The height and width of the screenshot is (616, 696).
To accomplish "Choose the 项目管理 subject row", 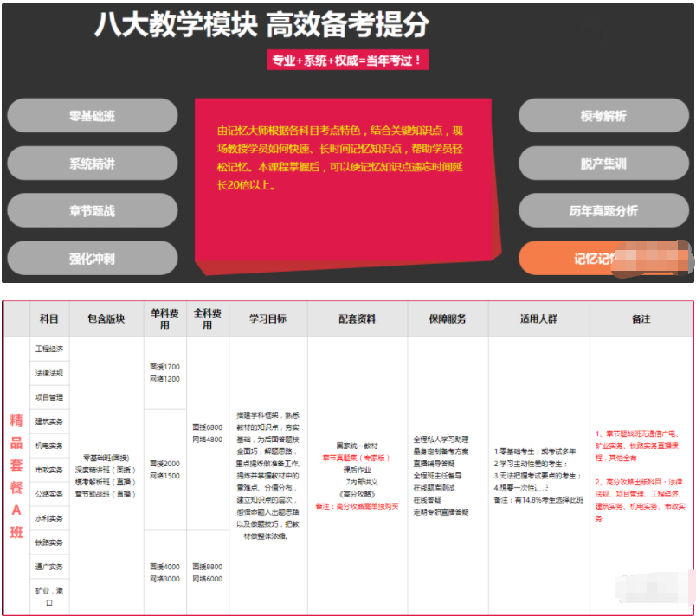I will (49, 398).
